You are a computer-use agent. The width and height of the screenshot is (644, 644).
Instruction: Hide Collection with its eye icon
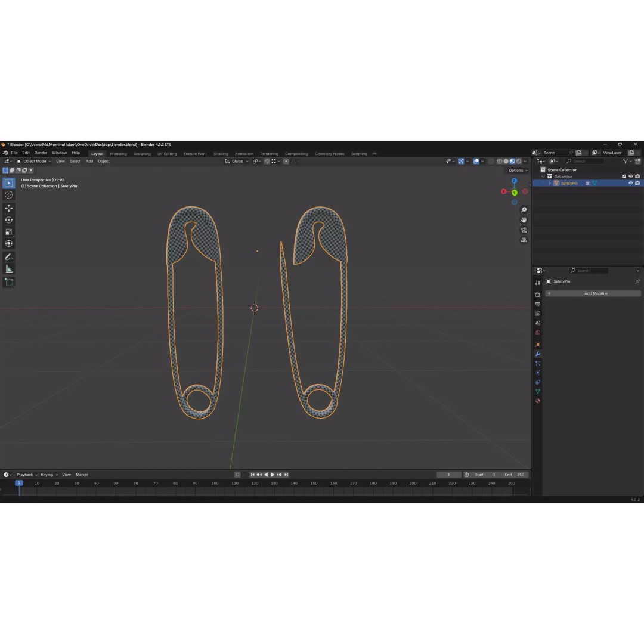click(x=630, y=176)
